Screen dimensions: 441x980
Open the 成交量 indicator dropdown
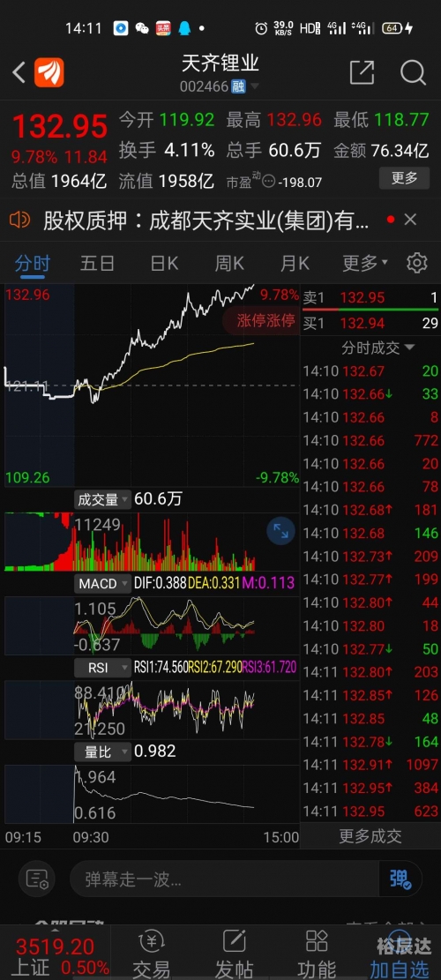coord(102,499)
